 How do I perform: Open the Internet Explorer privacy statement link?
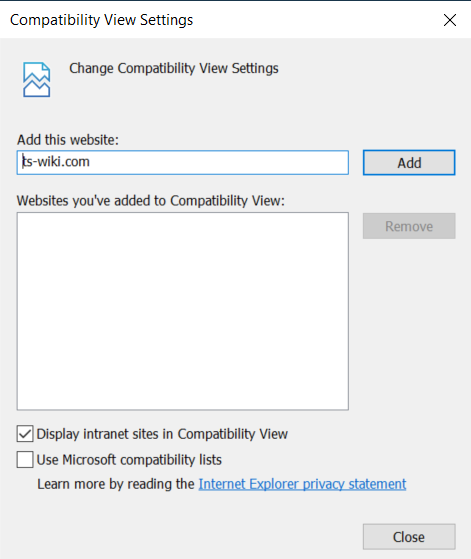click(302, 484)
